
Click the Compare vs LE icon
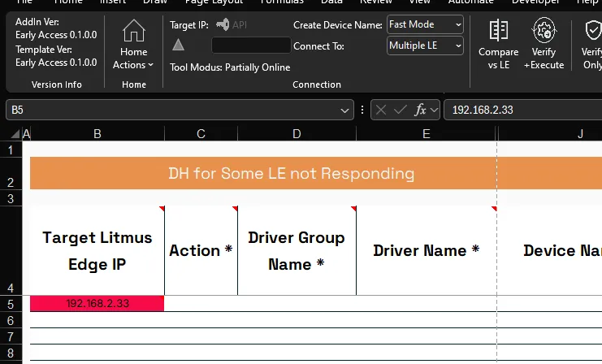pyautogui.click(x=498, y=30)
